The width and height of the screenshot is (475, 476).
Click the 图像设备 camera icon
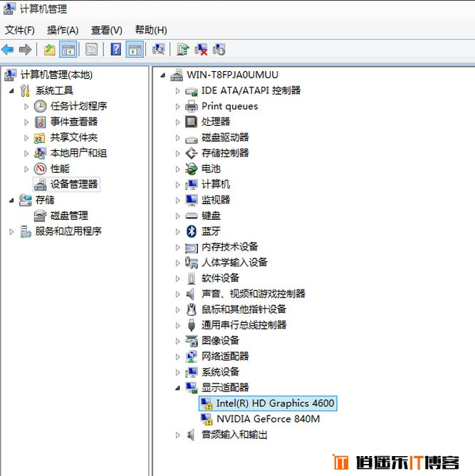[x=192, y=341]
